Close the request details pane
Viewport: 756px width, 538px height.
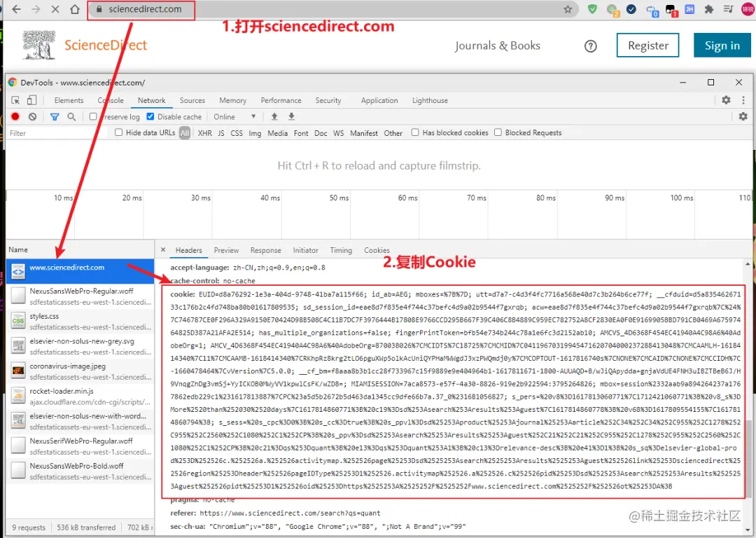pyautogui.click(x=163, y=250)
